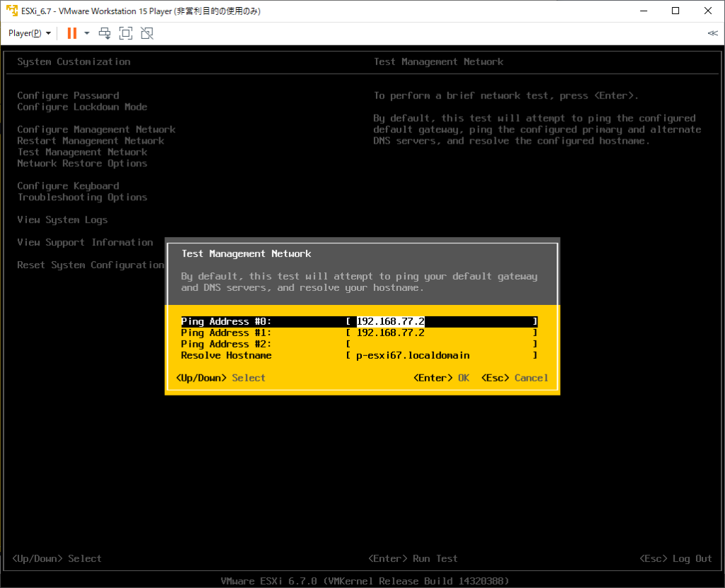Click the Resolve Hostname input field

[442, 355]
